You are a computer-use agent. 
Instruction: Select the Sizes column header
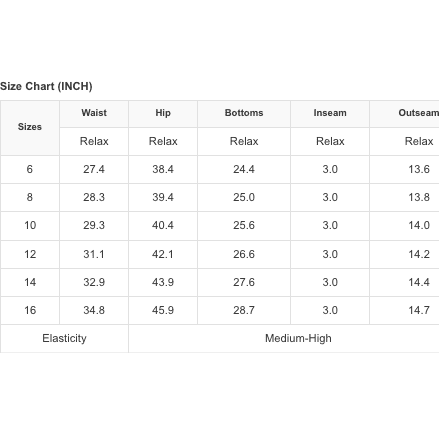30,127
